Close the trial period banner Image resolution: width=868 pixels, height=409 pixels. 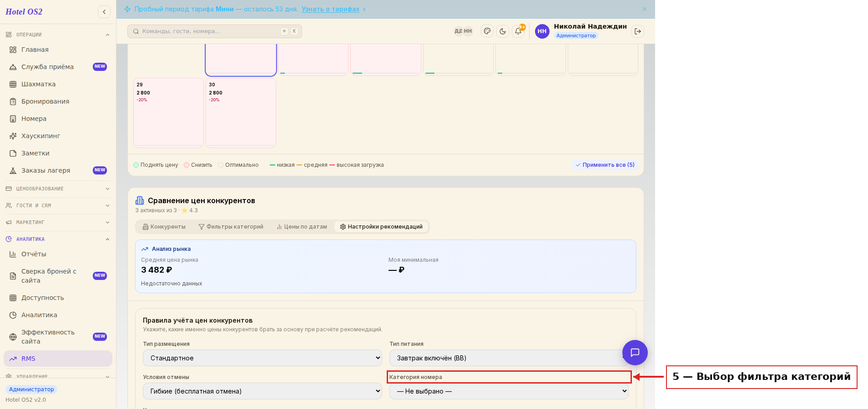point(645,9)
